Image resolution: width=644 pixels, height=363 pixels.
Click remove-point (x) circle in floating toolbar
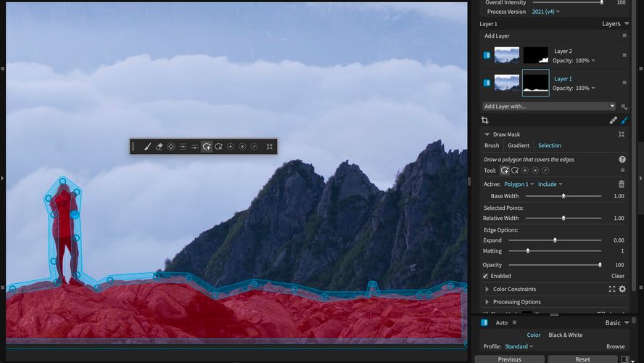coord(242,147)
